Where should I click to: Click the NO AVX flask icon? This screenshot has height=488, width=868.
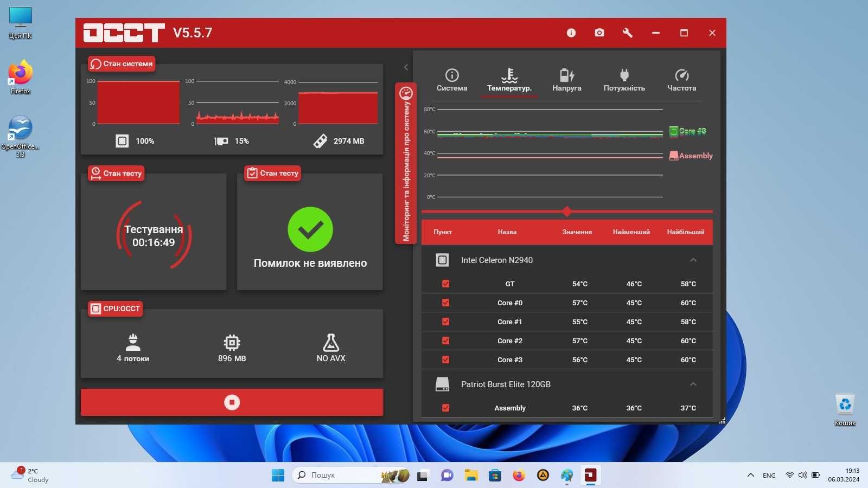coord(331,342)
